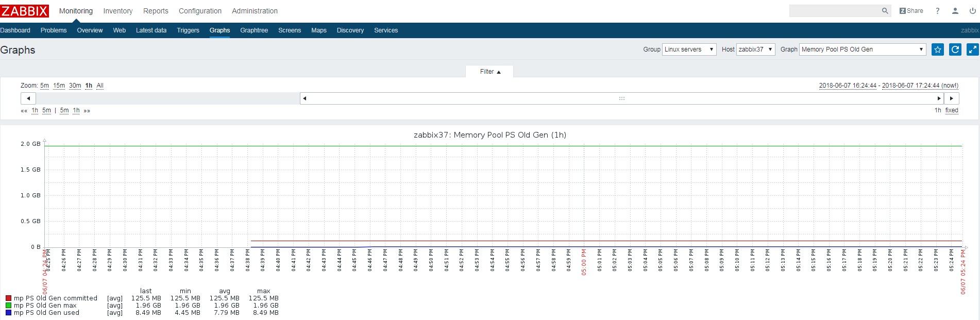Add graph to favourites star icon

pyautogui.click(x=938, y=49)
